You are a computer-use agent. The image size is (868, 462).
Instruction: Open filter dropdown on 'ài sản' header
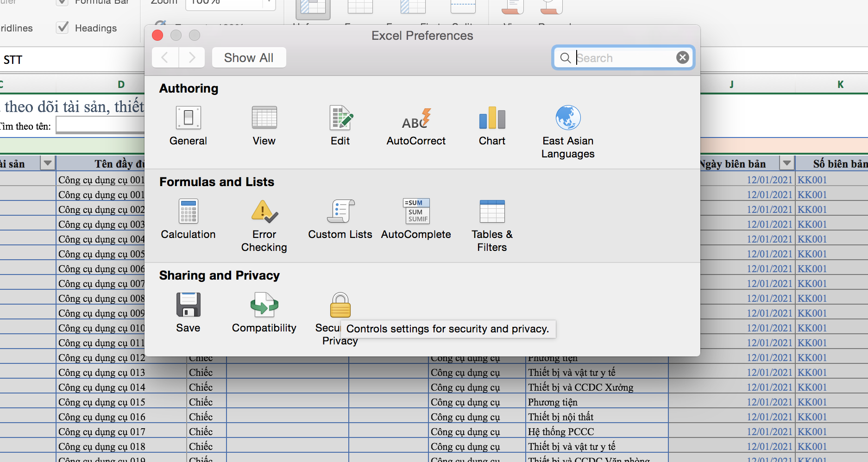pos(48,163)
